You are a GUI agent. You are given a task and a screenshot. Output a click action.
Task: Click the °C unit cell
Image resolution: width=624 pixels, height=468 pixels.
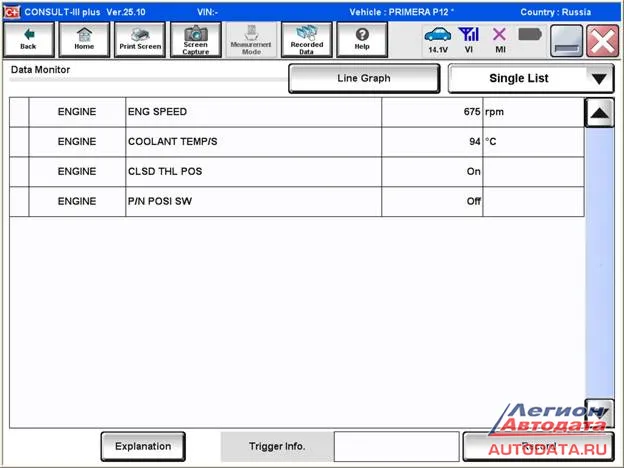533,142
